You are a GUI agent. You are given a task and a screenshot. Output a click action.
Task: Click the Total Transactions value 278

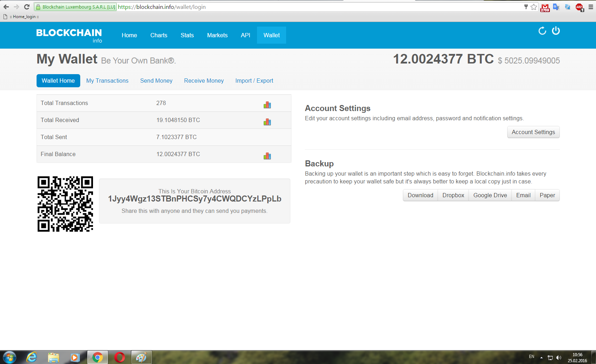(161, 103)
